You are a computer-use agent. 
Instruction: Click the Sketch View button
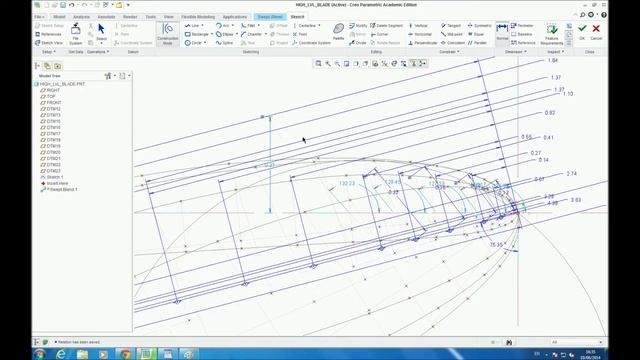click(x=49, y=43)
